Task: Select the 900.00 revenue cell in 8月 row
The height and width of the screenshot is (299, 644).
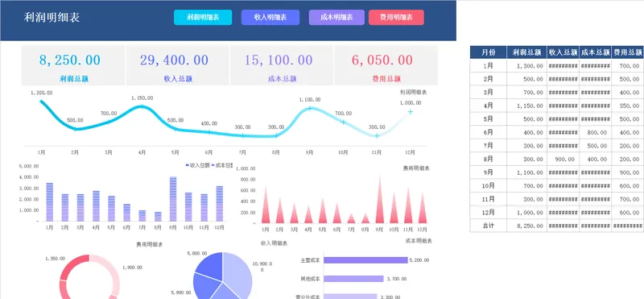Action: click(x=563, y=159)
